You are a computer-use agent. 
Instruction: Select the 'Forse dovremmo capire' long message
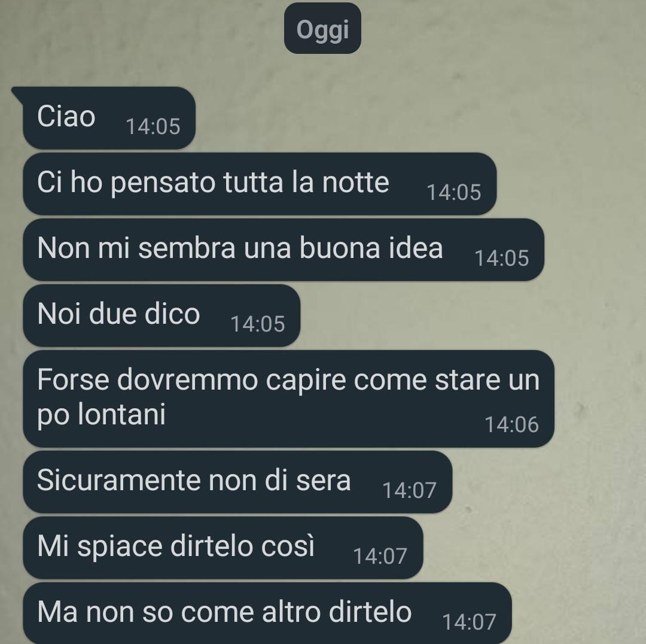(x=288, y=399)
